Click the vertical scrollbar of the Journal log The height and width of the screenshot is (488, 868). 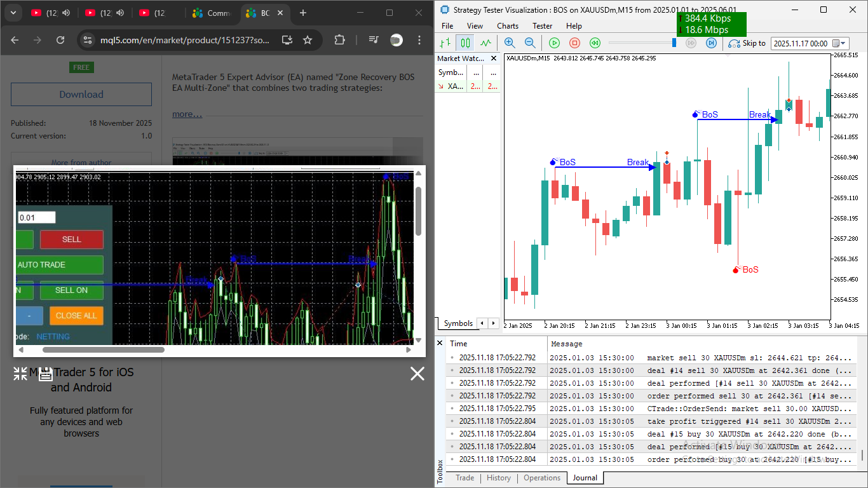[x=862, y=455]
